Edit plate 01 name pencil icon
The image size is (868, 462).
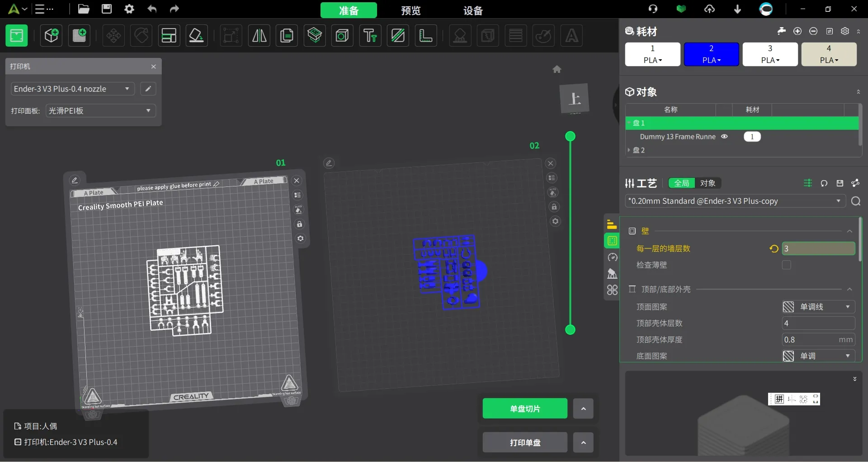(x=75, y=180)
